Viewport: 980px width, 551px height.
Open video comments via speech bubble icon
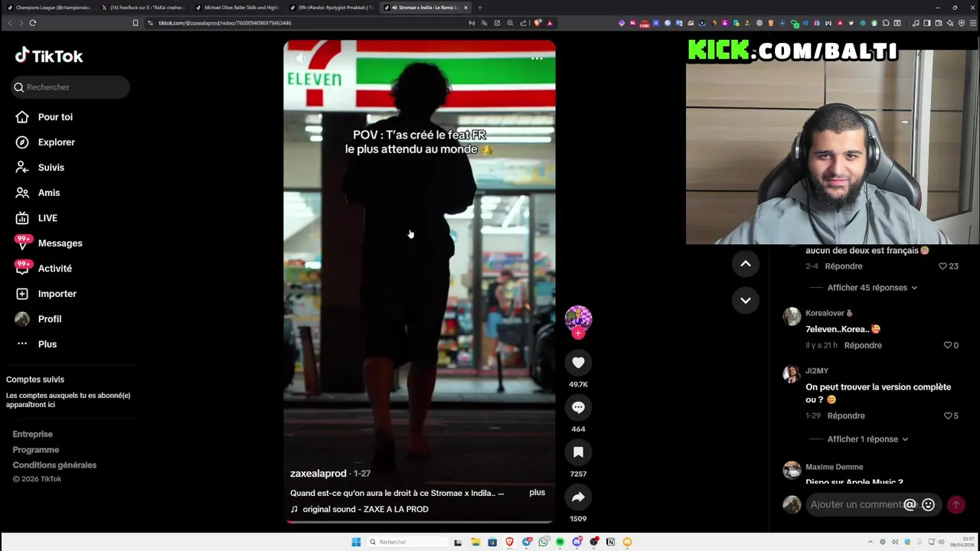(578, 408)
